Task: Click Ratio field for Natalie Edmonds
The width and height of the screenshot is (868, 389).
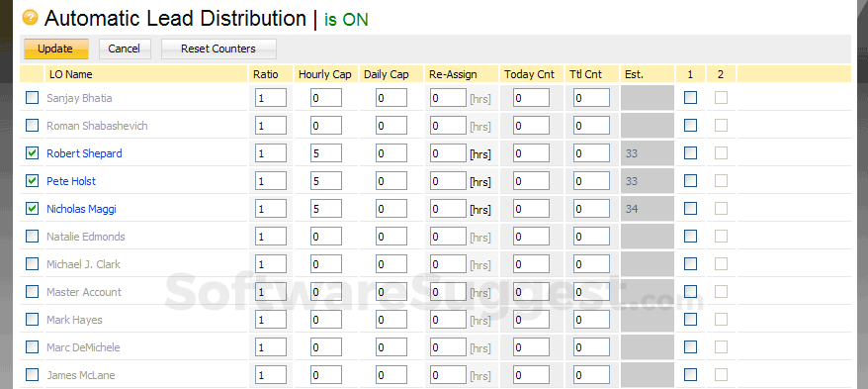Action: (x=271, y=237)
